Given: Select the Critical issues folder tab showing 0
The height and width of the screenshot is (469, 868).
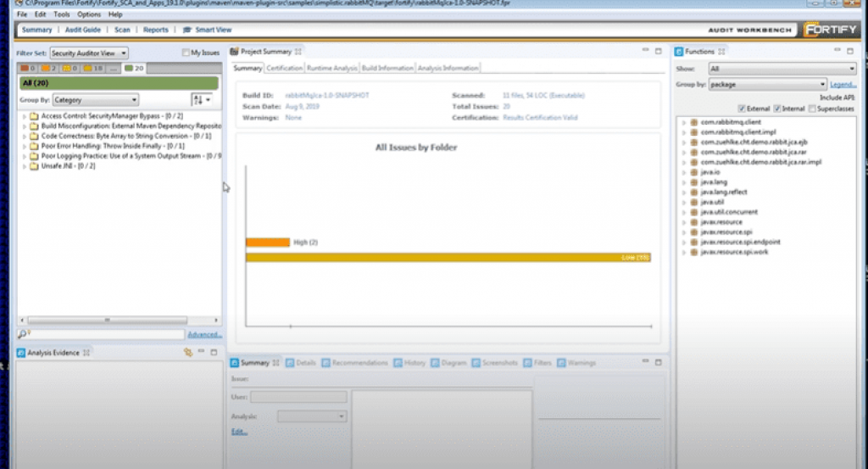Looking at the screenshot, I should point(28,68).
